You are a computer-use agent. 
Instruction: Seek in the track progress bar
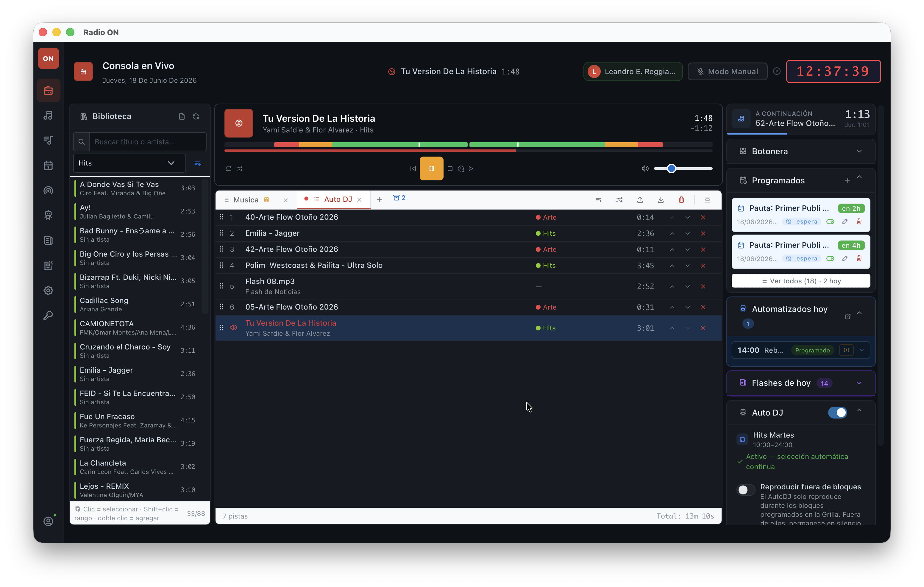coord(468,151)
